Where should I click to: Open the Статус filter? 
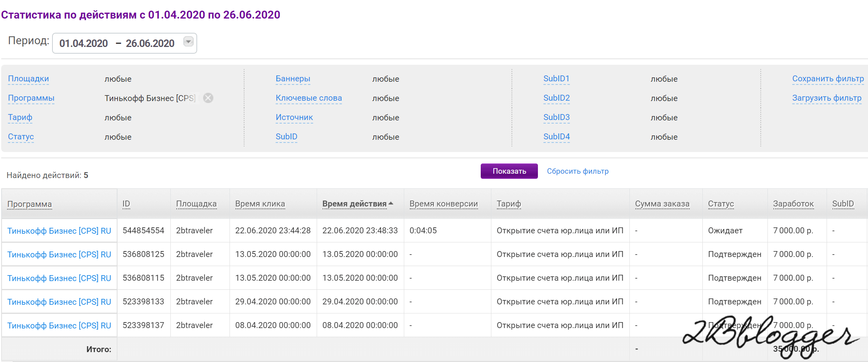tap(21, 137)
